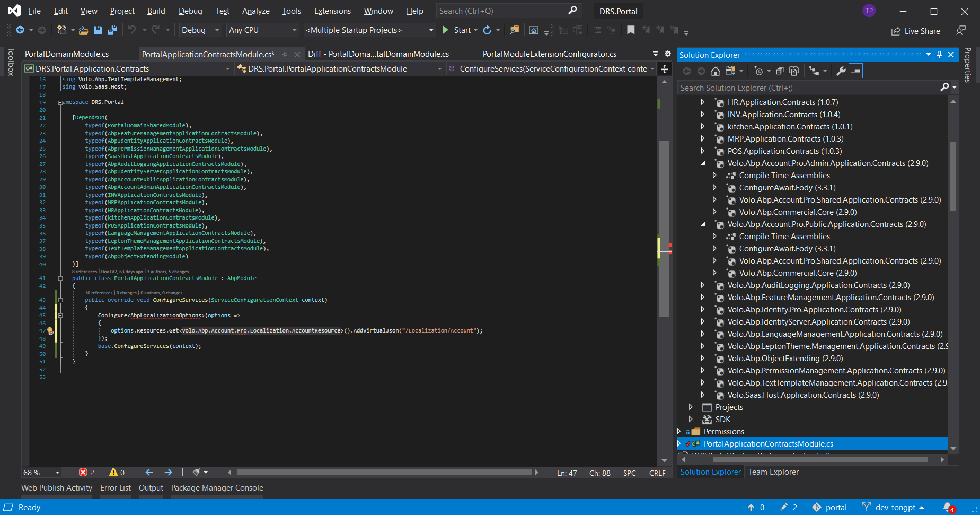Image resolution: width=980 pixels, height=515 pixels.
Task: Open the Extensions menu
Action: [332, 11]
